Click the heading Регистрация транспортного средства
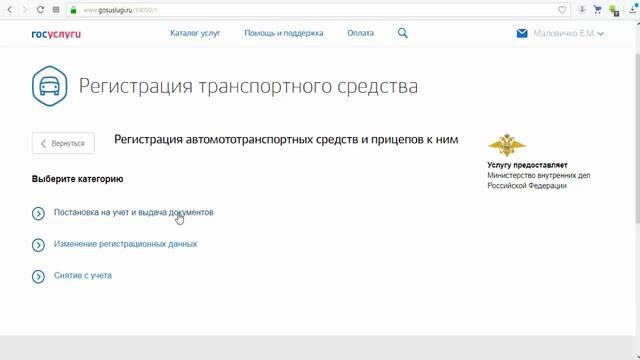Image resolution: width=640 pixels, height=360 pixels. pos(248,86)
